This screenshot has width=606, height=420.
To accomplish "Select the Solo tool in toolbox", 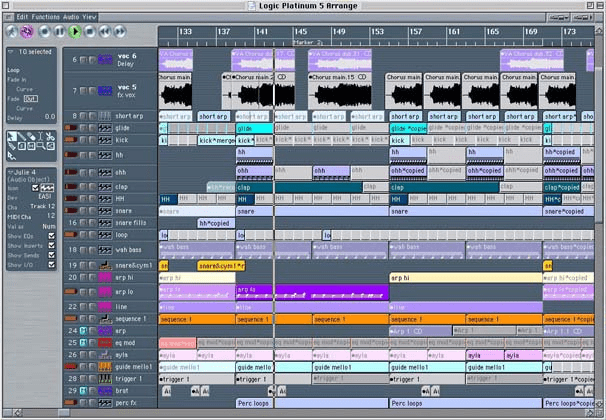I will [x=22, y=146].
